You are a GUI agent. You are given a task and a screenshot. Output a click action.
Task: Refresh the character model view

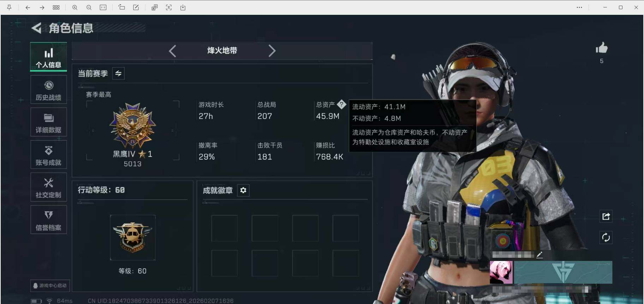click(x=606, y=238)
